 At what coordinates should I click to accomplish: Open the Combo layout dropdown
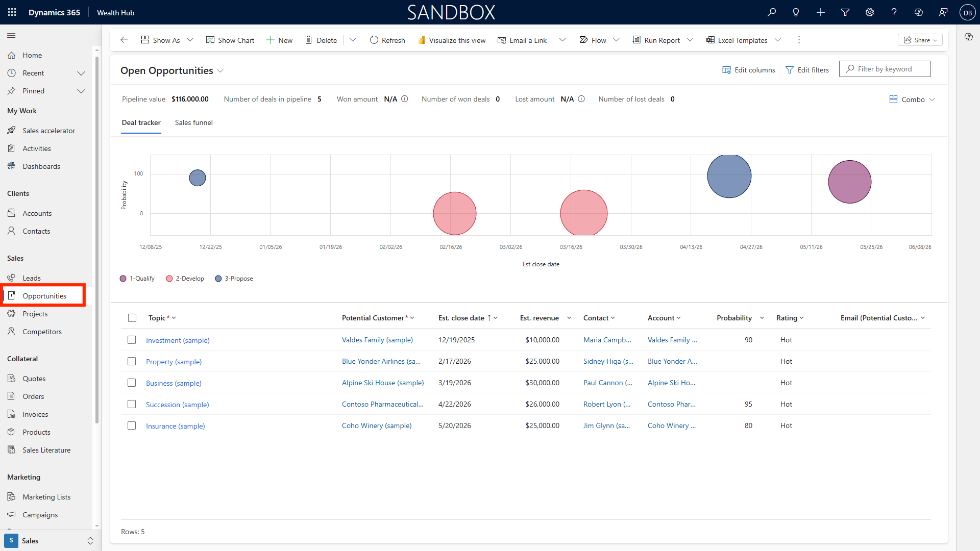pyautogui.click(x=912, y=99)
